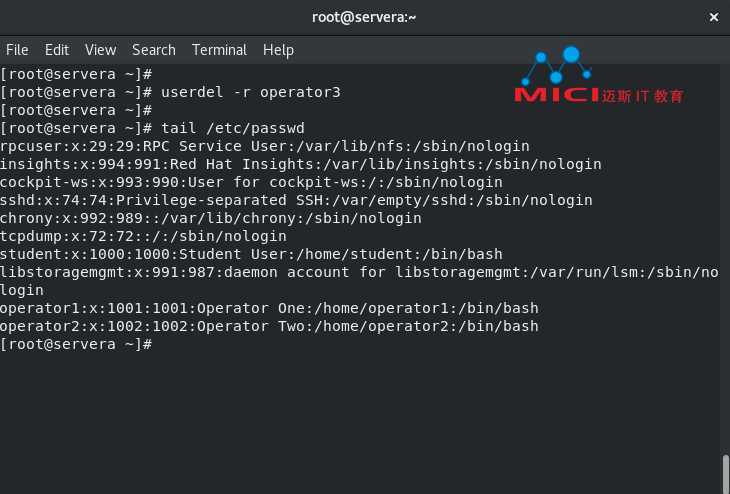Open the Edit menu
This screenshot has height=494, width=730.
pyautogui.click(x=57, y=50)
